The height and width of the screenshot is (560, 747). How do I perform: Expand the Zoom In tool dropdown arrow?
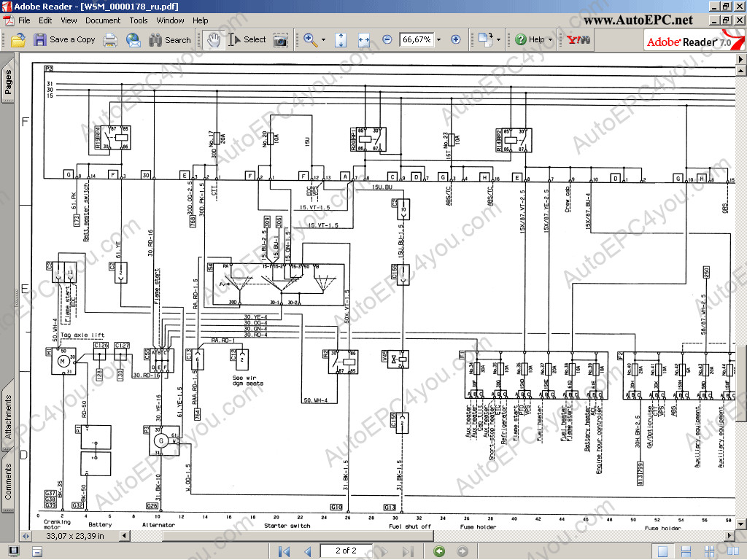click(323, 40)
